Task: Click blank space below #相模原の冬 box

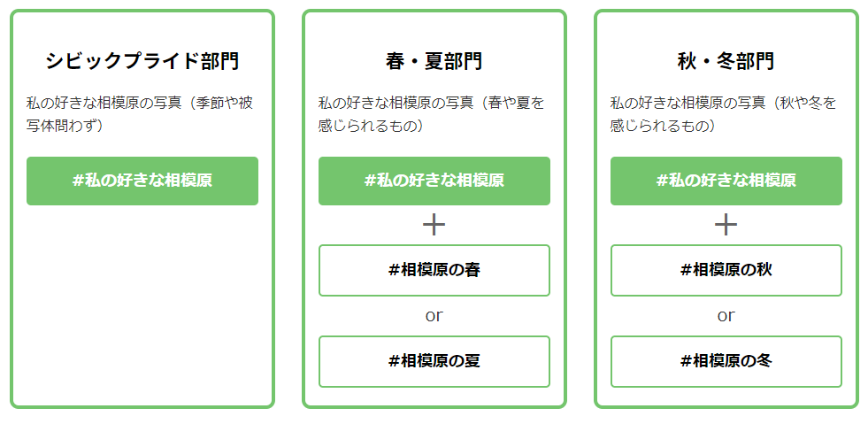Action: (x=726, y=397)
